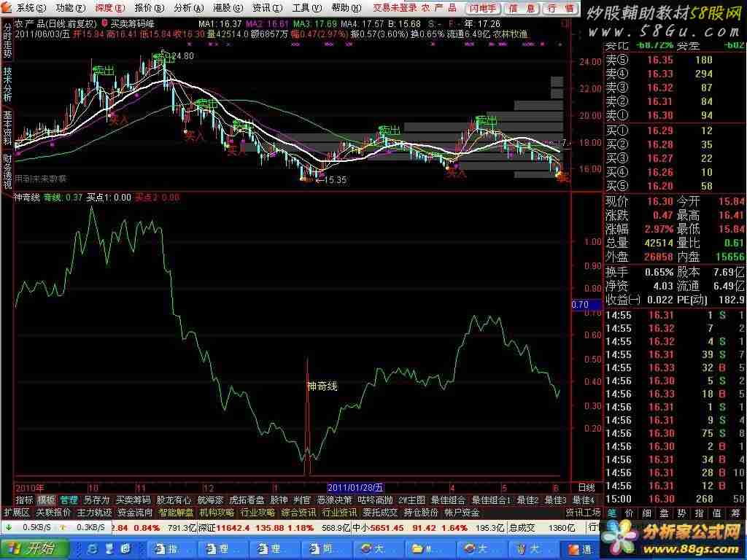Click the 卖出 signal marker near 24.80 peak
The height and width of the screenshot is (560, 747).
click(x=162, y=57)
